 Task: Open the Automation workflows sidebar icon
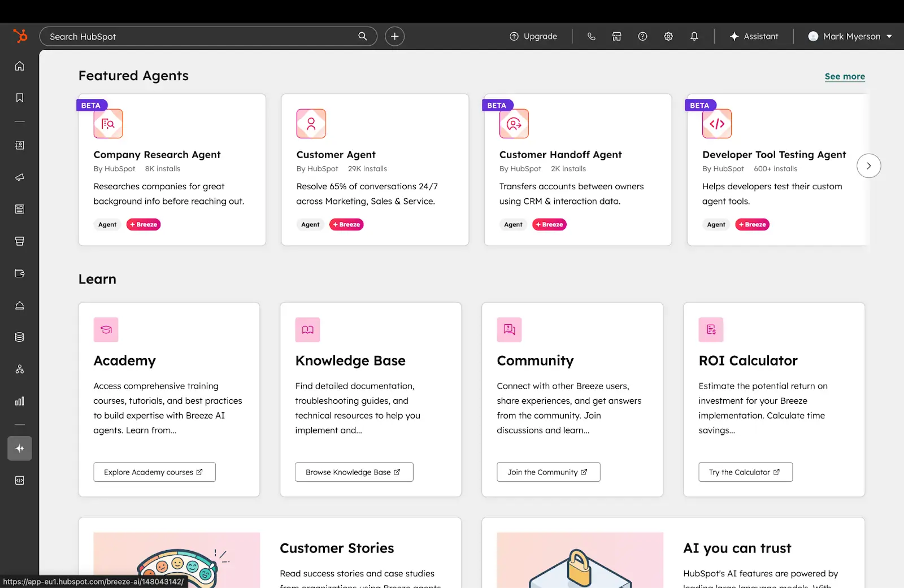pyautogui.click(x=20, y=369)
